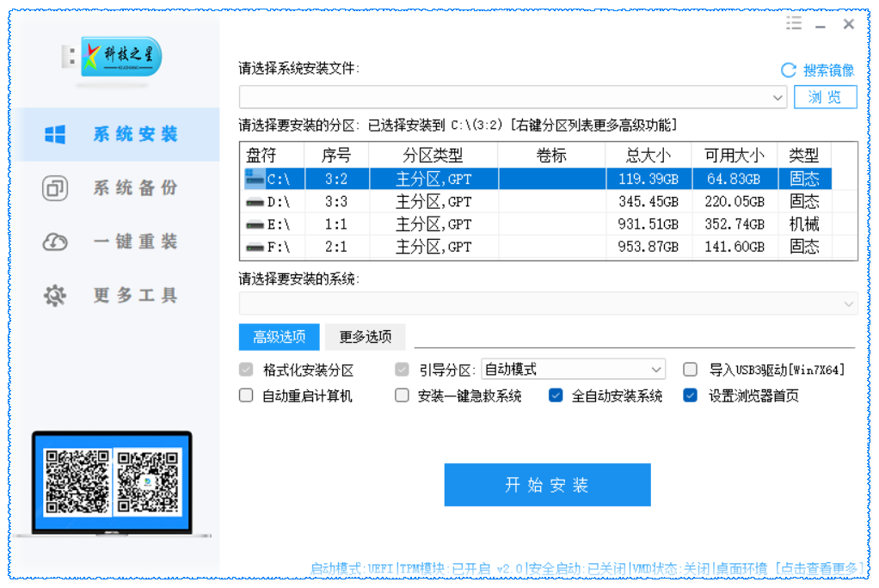The width and height of the screenshot is (879, 588).
Task: Click the cloud one-key reinstall icon
Action: coord(55,242)
